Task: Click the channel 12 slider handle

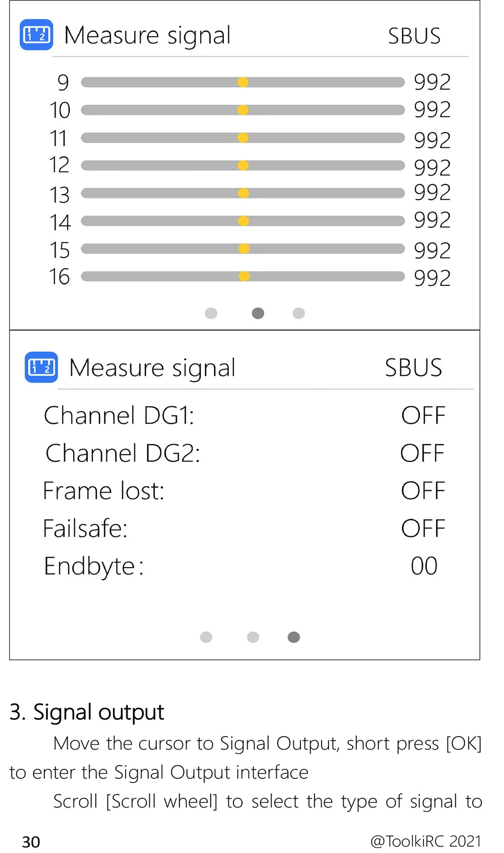Action: pos(243,165)
